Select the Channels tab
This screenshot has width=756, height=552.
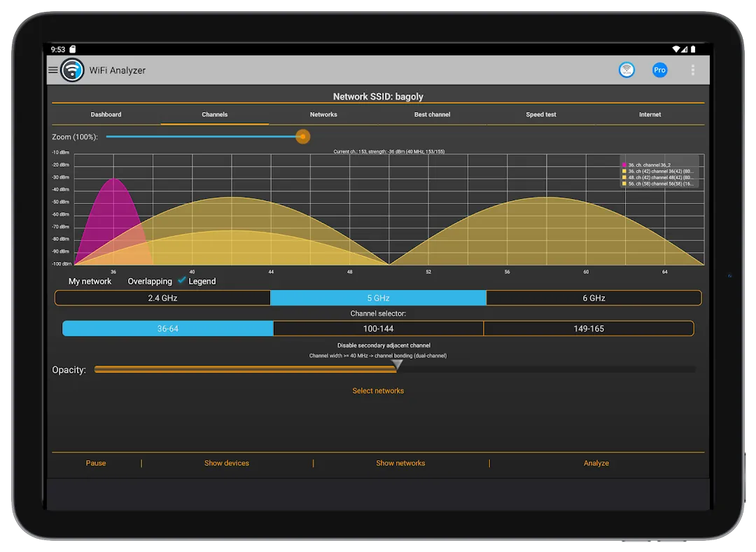[215, 114]
